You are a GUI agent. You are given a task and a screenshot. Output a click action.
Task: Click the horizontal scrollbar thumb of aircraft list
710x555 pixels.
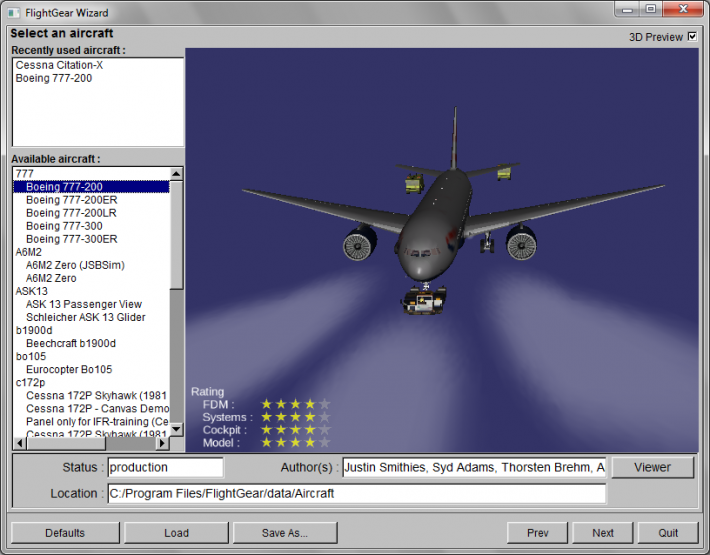(x=66, y=443)
